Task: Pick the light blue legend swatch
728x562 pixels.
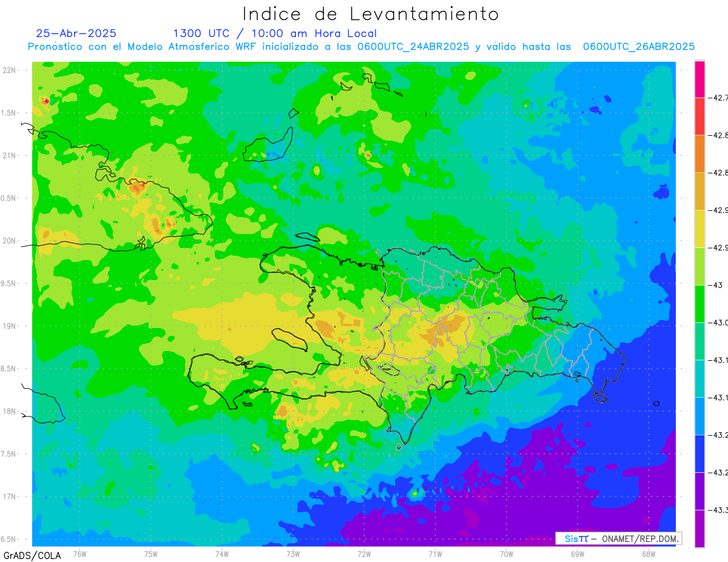Action: [x=699, y=416]
